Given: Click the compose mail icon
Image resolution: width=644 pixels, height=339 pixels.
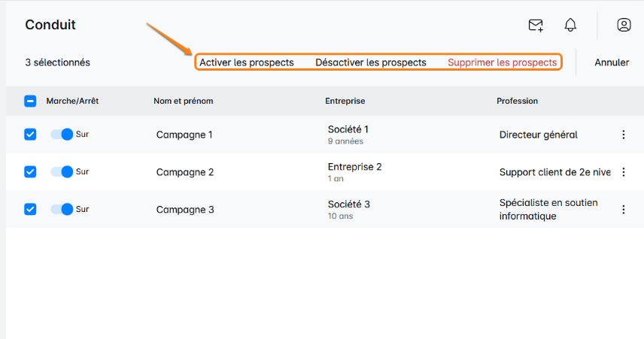Looking at the screenshot, I should pos(536,26).
